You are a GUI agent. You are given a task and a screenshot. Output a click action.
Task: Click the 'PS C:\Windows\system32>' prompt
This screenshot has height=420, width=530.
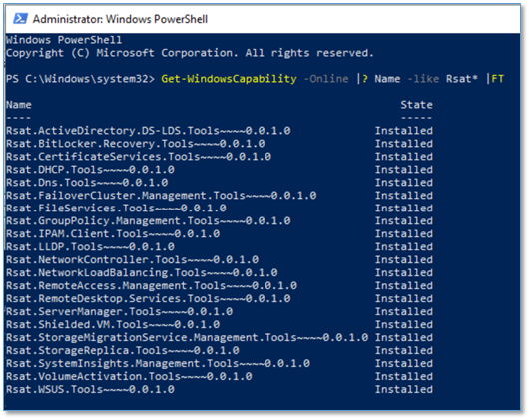click(80, 79)
